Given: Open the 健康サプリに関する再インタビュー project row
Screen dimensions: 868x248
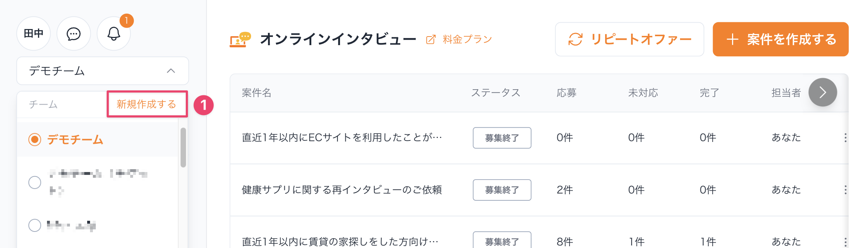Looking at the screenshot, I should (x=341, y=190).
